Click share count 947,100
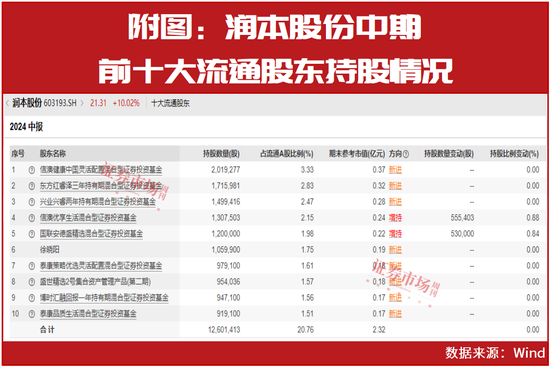This screenshot has height=368, width=550. [x=228, y=298]
